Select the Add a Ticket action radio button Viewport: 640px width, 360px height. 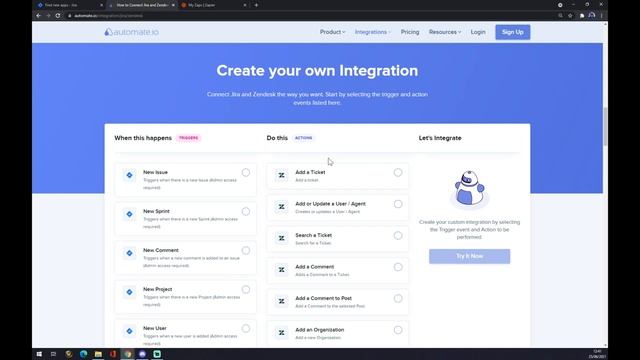tap(398, 173)
